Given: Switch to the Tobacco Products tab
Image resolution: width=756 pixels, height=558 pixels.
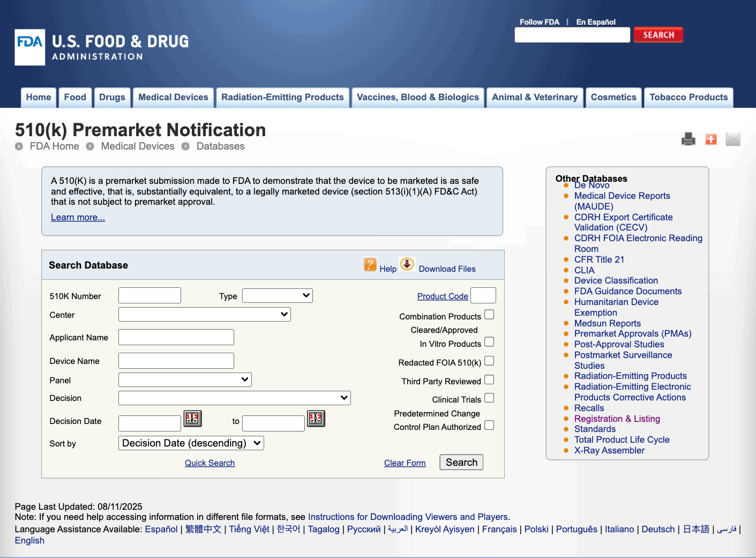Looking at the screenshot, I should tap(688, 97).
